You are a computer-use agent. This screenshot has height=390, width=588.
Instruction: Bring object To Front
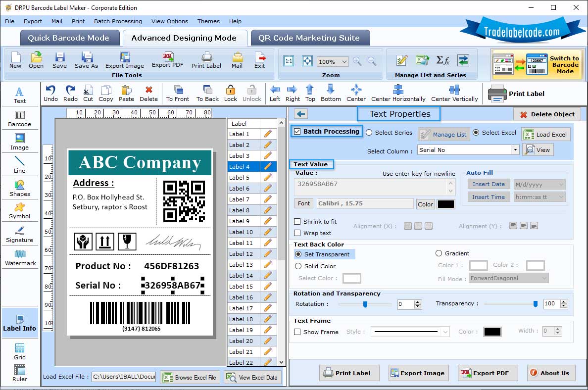(178, 94)
